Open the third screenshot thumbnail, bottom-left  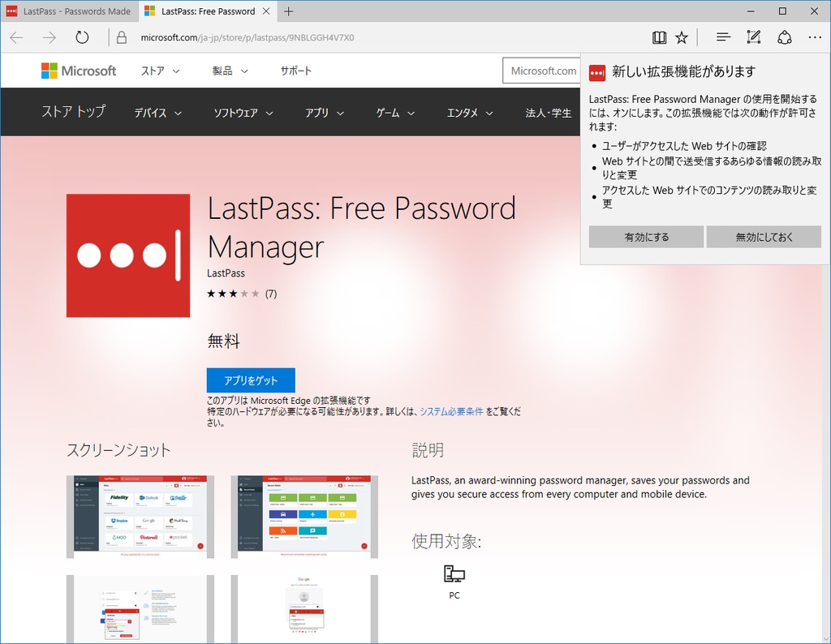[140, 609]
